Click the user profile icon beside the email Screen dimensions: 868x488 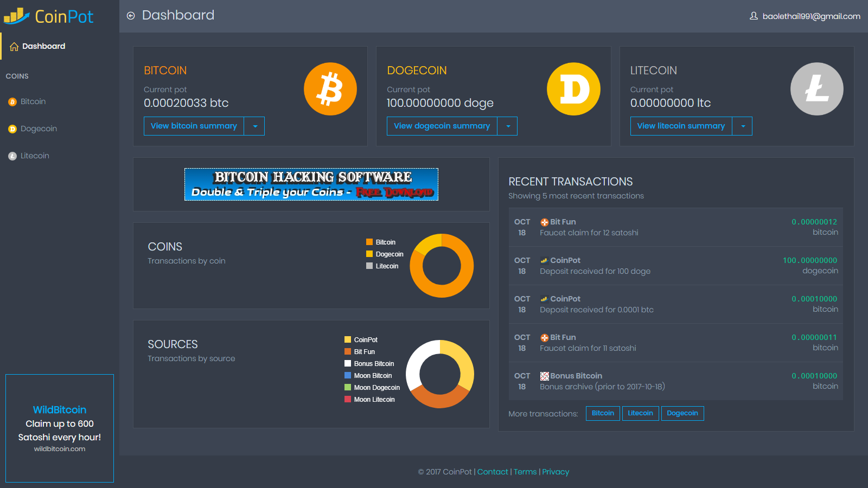pos(754,16)
